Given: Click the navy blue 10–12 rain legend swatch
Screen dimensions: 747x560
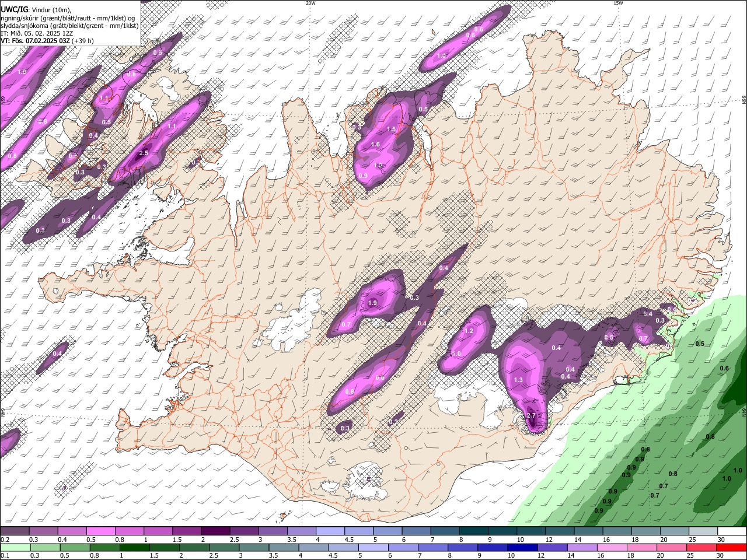Looking at the screenshot, I should click(x=522, y=547).
